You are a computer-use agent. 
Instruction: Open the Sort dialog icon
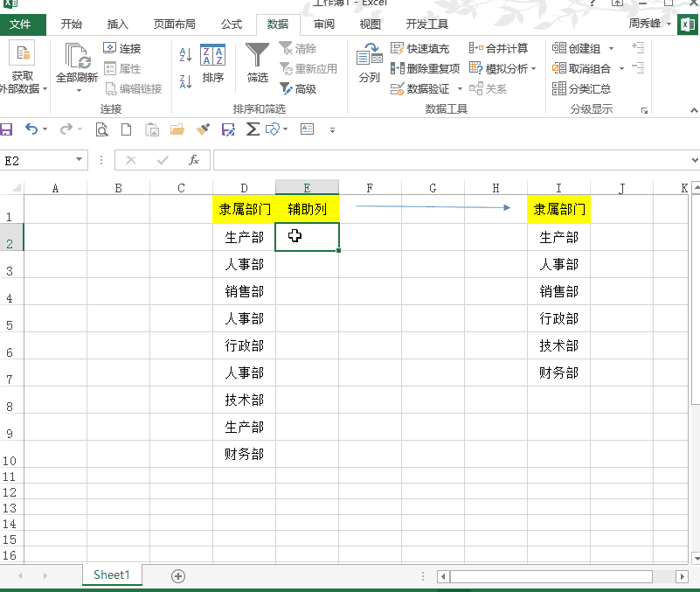click(212, 55)
